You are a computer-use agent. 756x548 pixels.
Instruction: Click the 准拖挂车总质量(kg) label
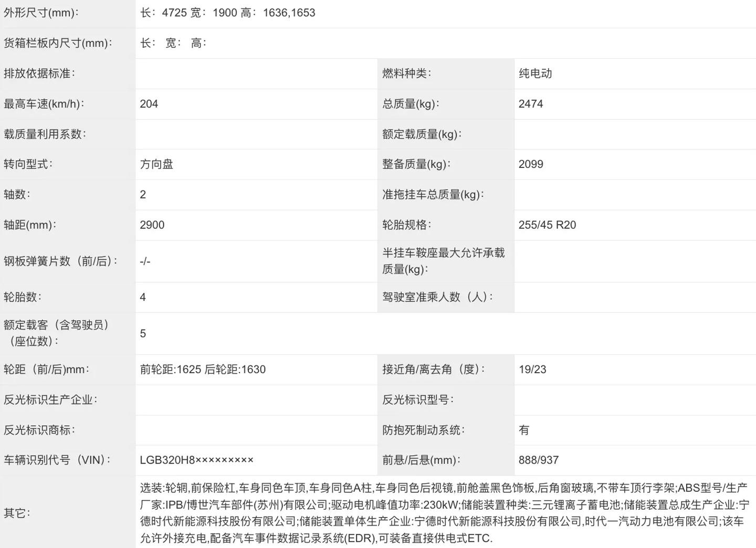click(433, 195)
